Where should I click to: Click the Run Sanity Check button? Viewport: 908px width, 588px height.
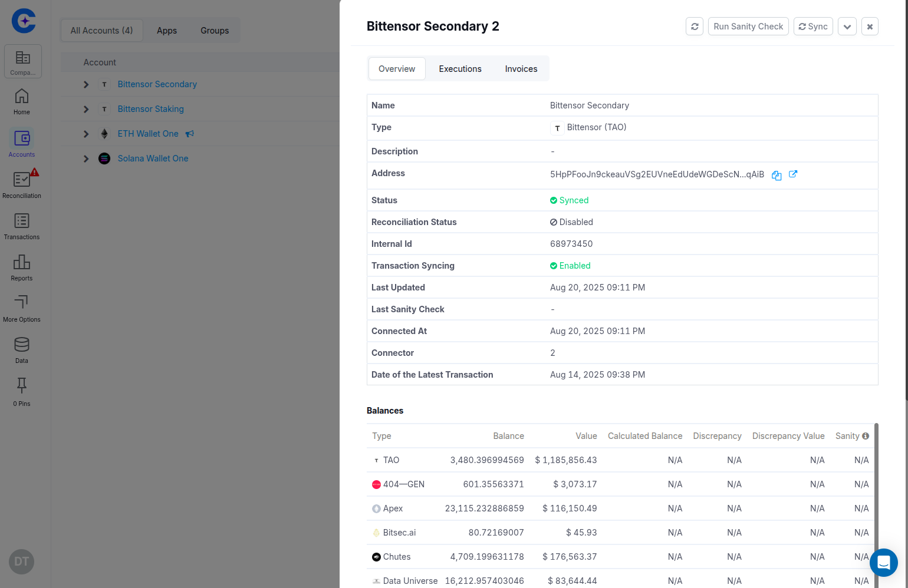pos(748,27)
